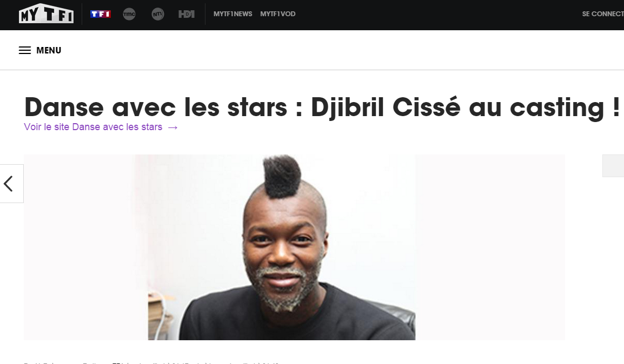Open the HD1 channel logo
Viewport: 624px width, 364px height.
pos(186,14)
